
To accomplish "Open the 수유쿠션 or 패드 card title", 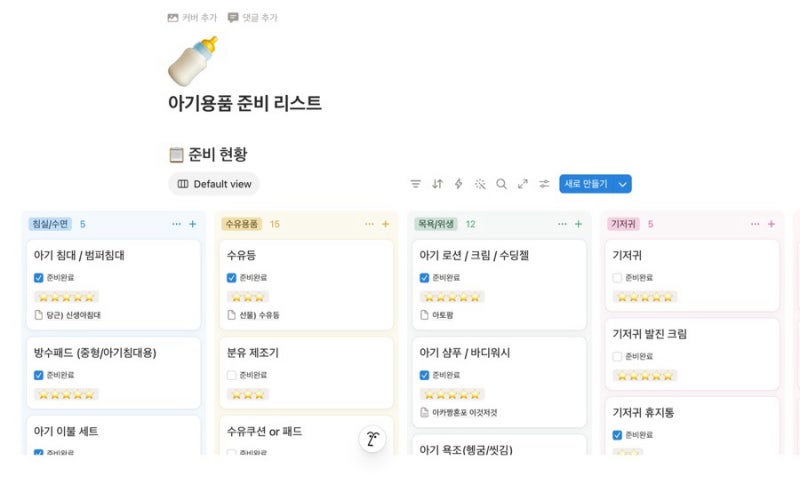I will [264, 431].
